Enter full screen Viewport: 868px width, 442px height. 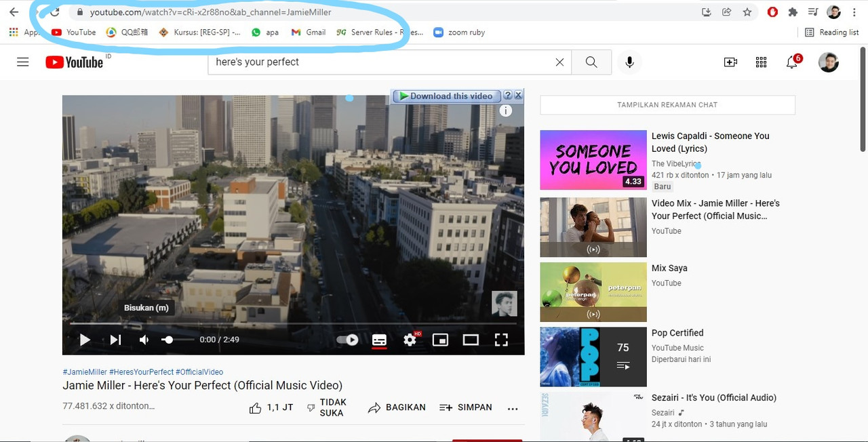[501, 340]
